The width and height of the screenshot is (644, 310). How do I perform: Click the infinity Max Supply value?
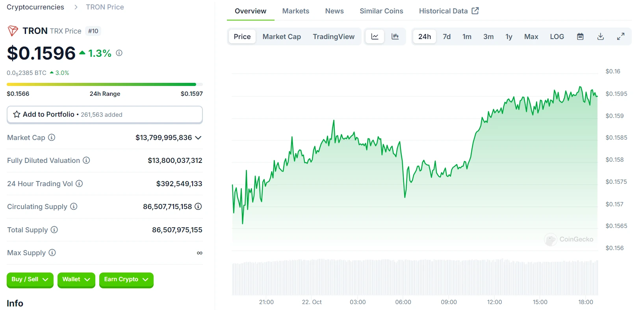(200, 253)
